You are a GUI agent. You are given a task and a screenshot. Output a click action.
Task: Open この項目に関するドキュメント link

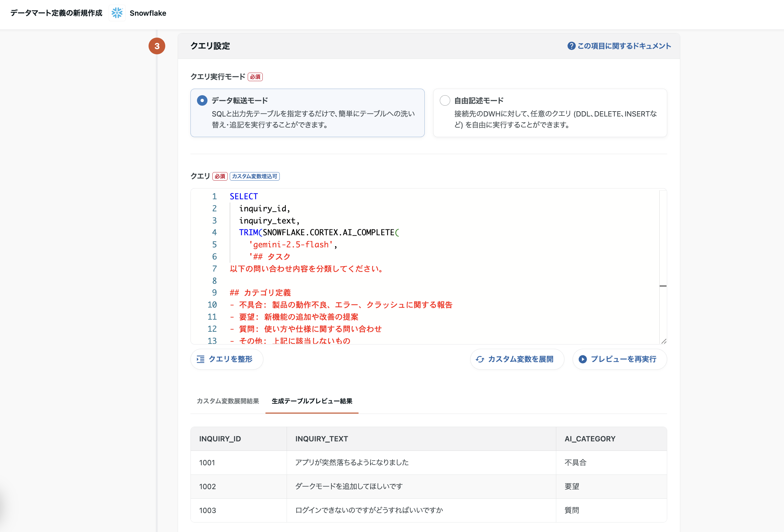click(623, 46)
